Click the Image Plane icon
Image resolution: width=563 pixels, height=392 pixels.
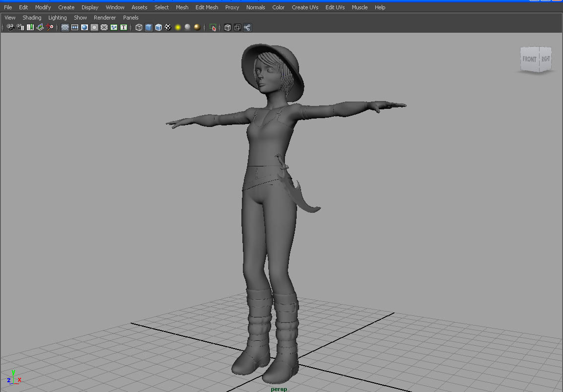[40, 28]
